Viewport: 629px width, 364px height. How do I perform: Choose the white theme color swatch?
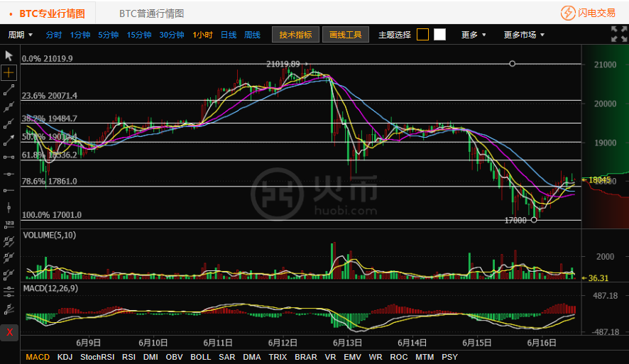pyautogui.click(x=440, y=35)
